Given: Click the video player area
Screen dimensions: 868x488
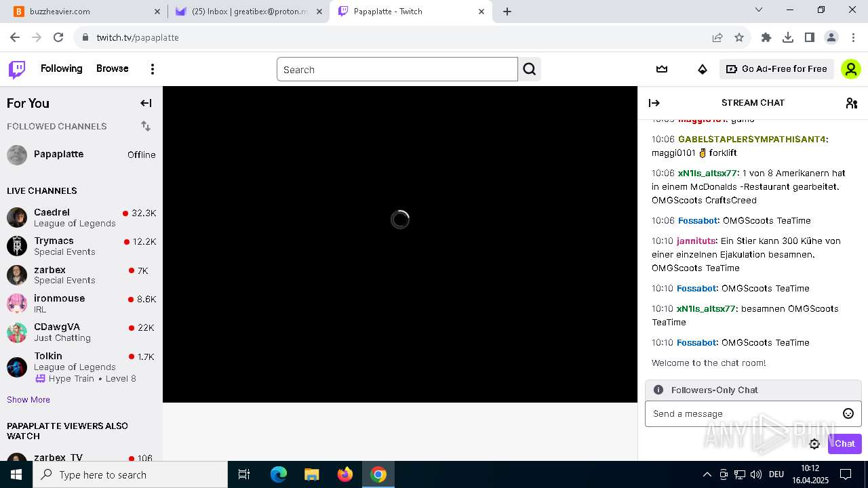Looking at the screenshot, I should click(400, 244).
